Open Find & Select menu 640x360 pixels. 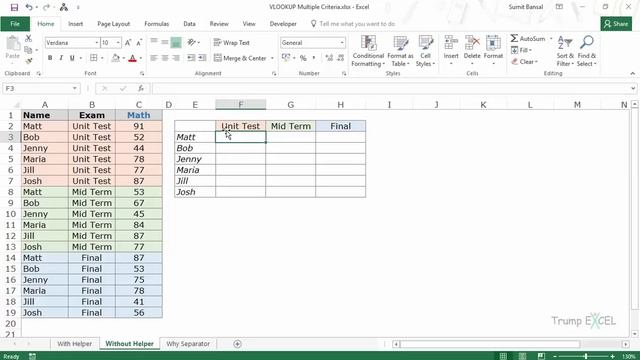pos(587,51)
